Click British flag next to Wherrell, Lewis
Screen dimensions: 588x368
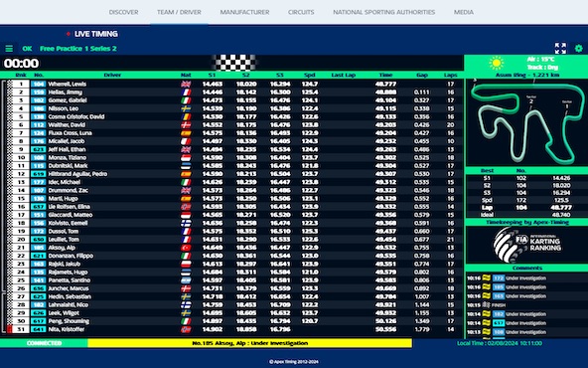(x=186, y=85)
